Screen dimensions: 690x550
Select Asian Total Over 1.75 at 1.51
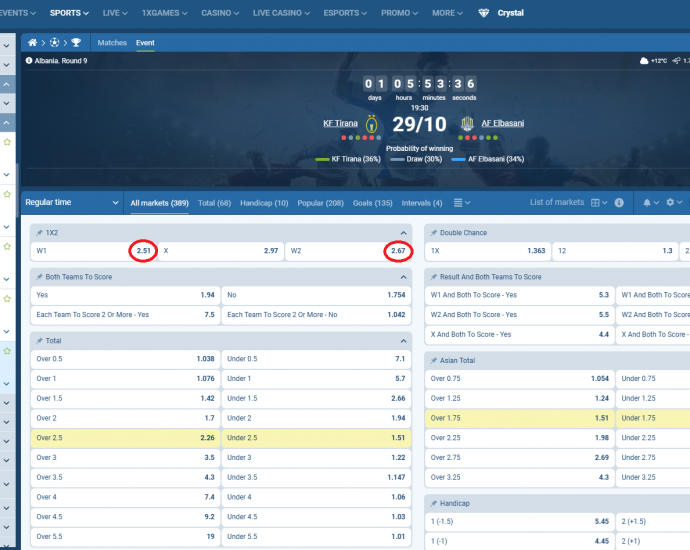pos(520,418)
